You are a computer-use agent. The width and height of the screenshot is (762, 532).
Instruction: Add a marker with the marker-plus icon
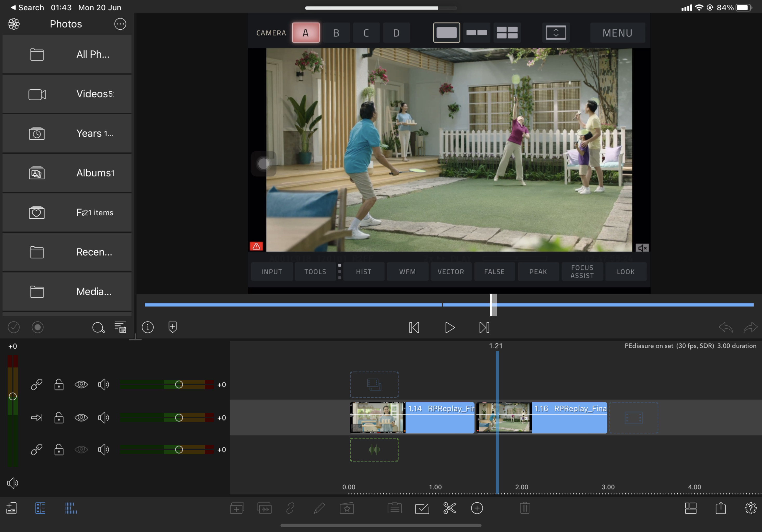pos(173,327)
